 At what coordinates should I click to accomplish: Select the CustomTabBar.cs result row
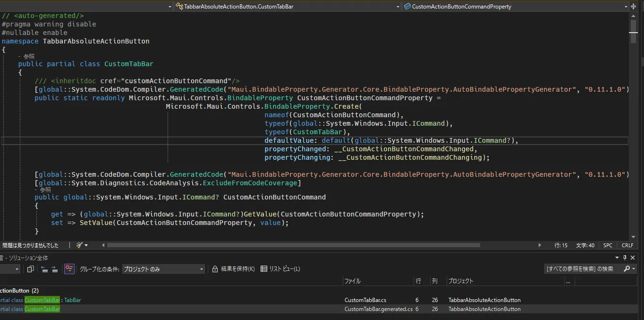(322, 300)
